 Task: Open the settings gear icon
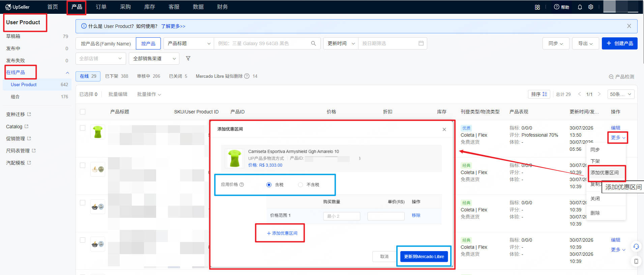[591, 7]
